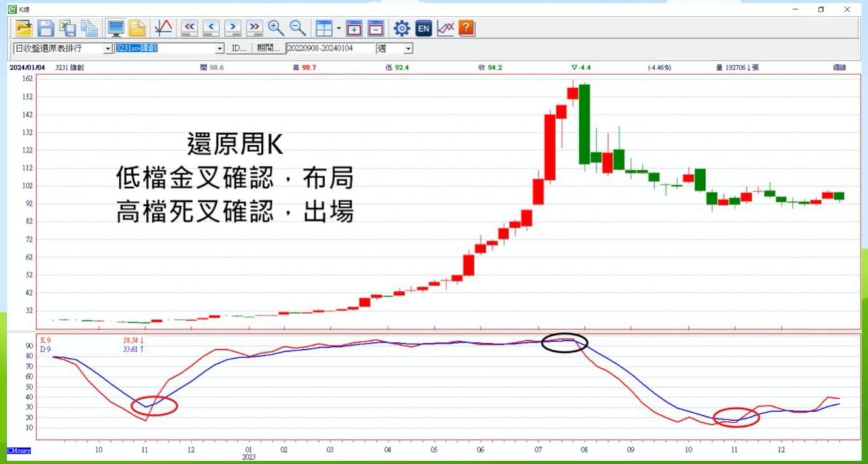Click the high price 98.7 value

309,68
